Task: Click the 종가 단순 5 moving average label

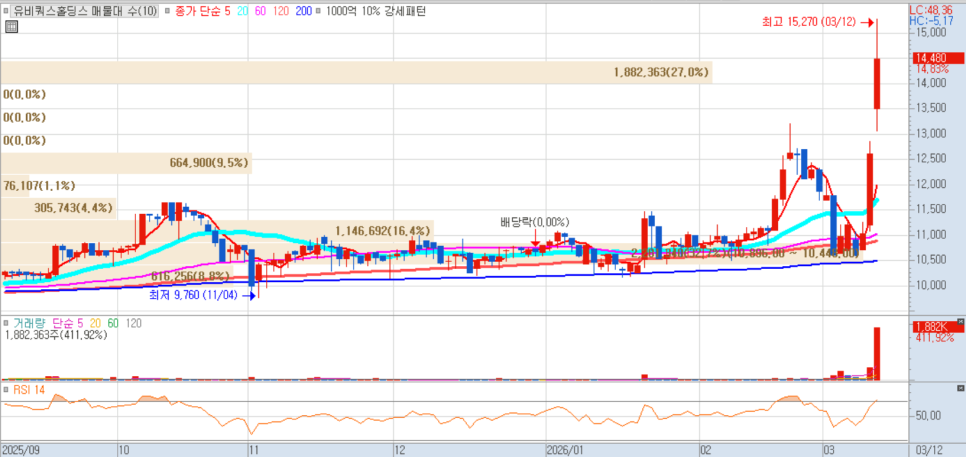Action: click(204, 10)
